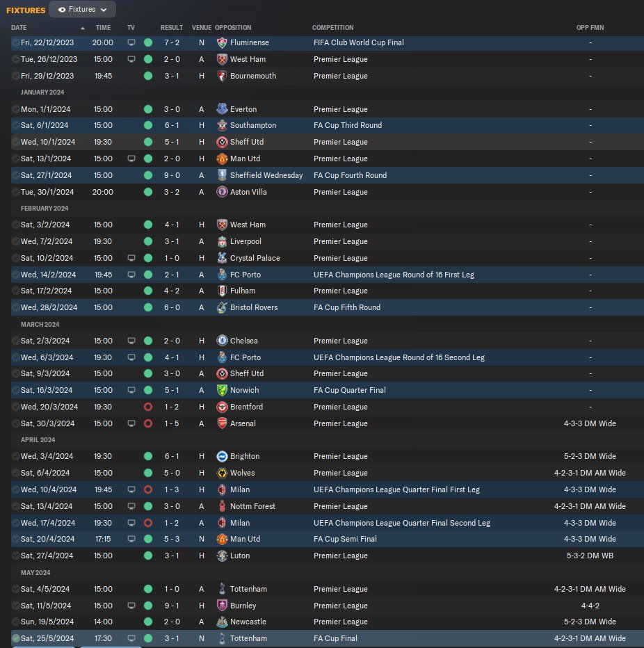Click the Everton club badge
Image resolution: width=644 pixels, height=648 pixels.
coord(222,109)
